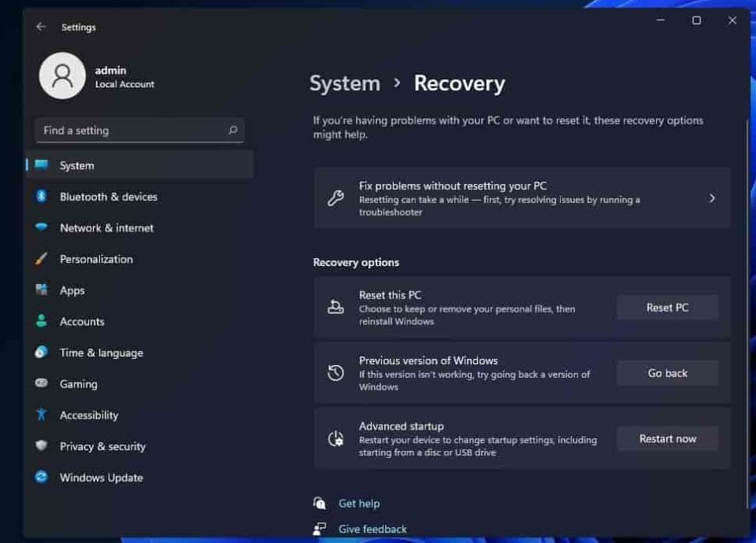
Task: Focus the Find a setting search box
Action: pos(130,131)
